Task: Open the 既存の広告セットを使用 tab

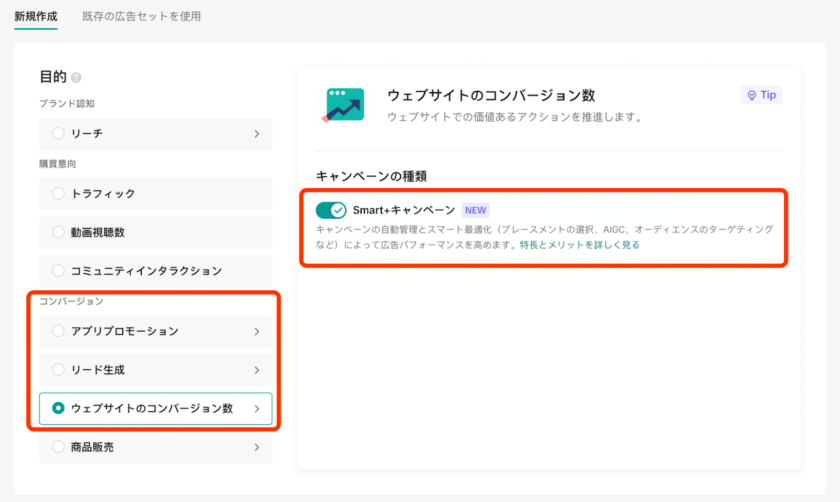Action: (x=141, y=16)
